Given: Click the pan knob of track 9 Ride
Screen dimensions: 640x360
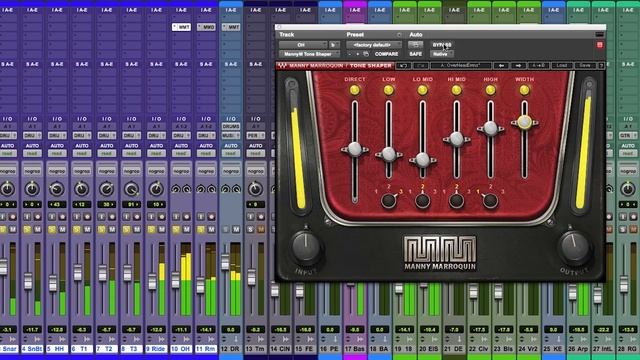Looking at the screenshot, I should pyautogui.click(x=156, y=189).
